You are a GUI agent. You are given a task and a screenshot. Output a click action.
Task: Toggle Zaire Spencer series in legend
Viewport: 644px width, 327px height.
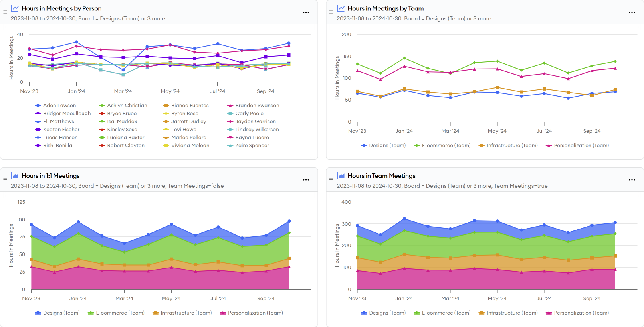252,146
